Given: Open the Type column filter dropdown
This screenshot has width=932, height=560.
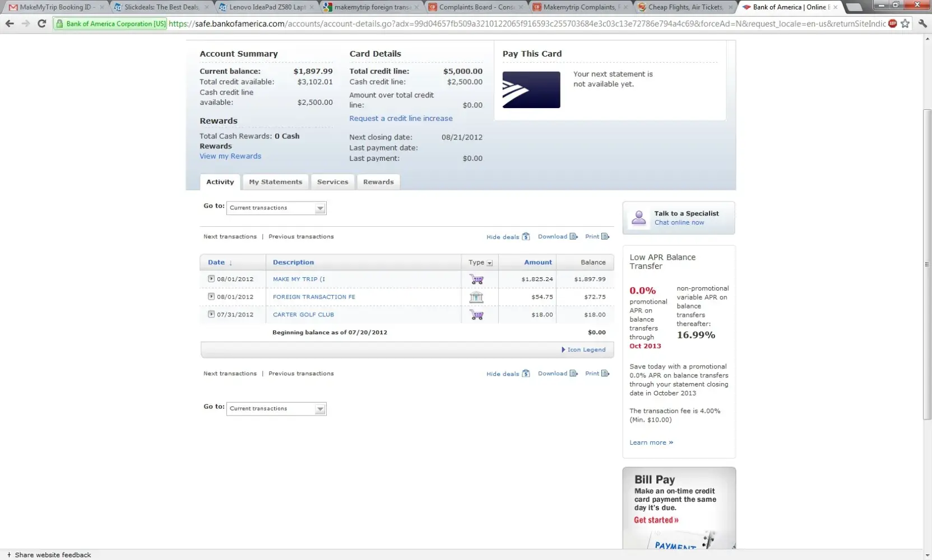Looking at the screenshot, I should [490, 263].
